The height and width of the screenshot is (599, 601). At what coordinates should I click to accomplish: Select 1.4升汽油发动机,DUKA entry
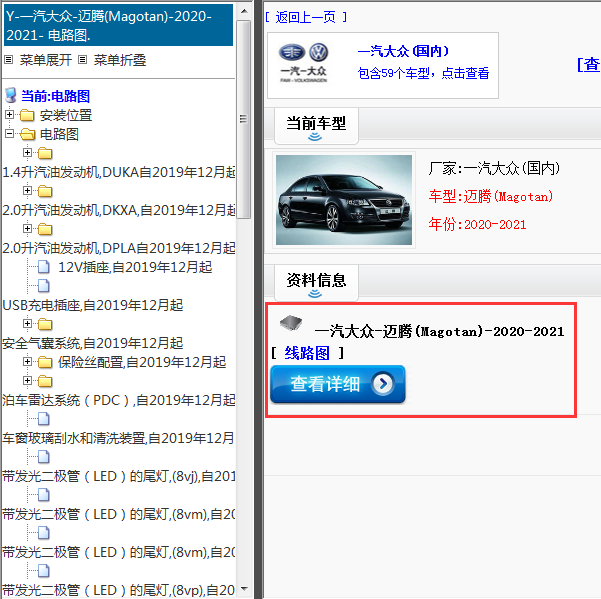coord(118,172)
